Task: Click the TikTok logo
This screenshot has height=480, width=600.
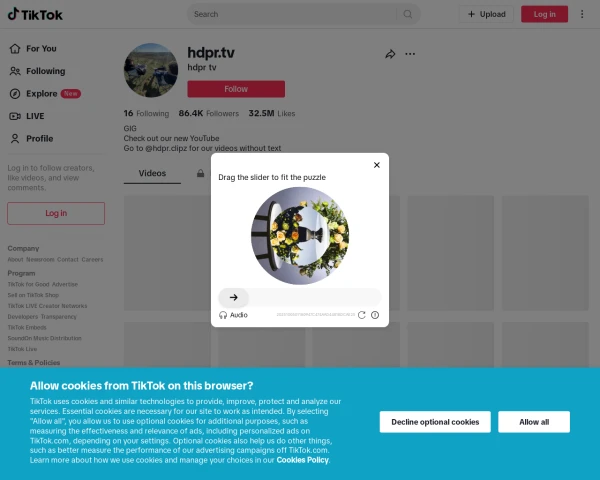Action: [35, 14]
